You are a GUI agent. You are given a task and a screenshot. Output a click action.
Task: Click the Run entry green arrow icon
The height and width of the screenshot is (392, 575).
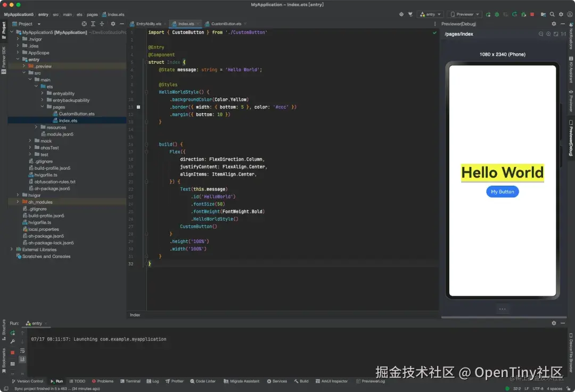(x=488, y=14)
